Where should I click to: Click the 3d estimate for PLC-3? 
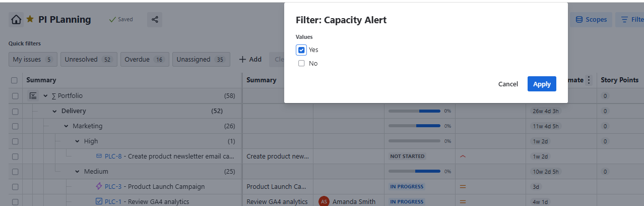[536, 186]
